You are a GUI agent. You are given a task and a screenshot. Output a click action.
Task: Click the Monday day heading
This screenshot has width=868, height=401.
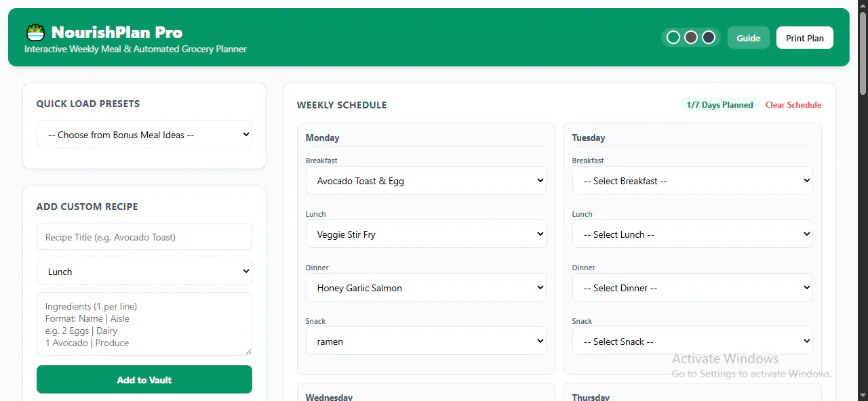point(322,138)
